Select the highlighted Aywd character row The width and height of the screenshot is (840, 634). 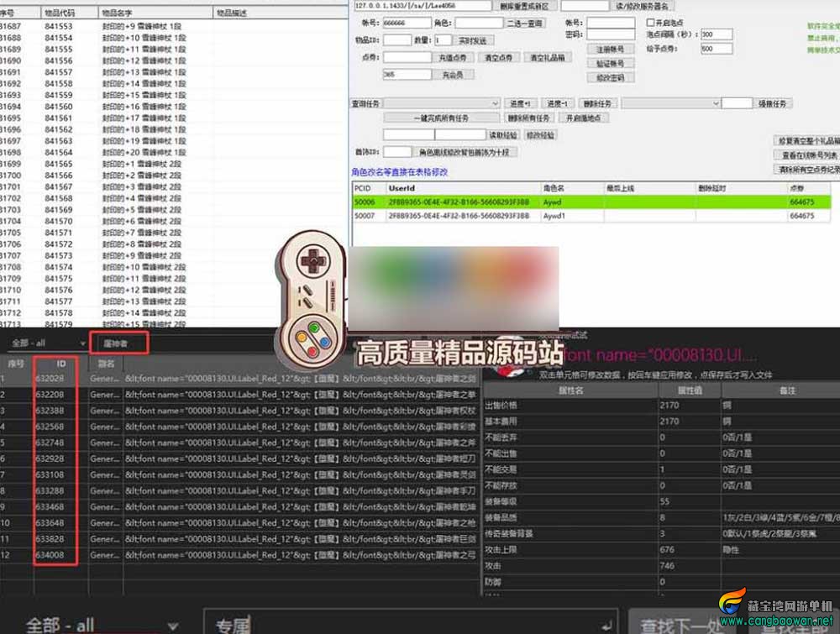point(591,202)
